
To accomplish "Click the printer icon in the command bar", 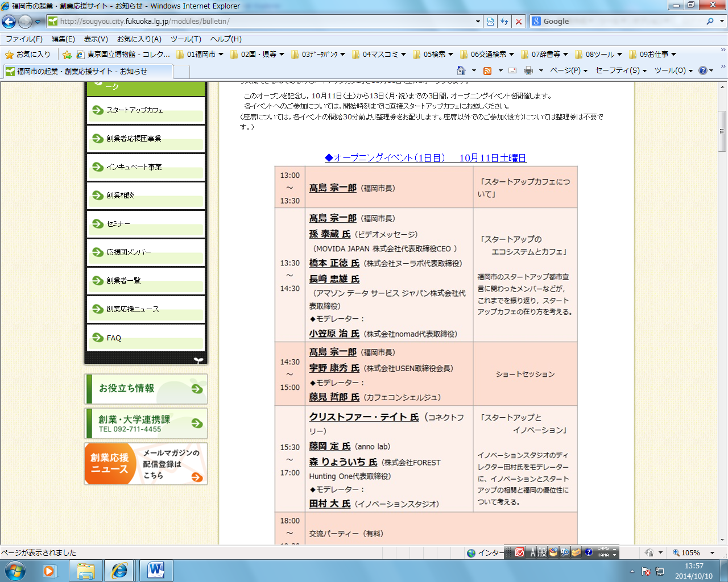I will click(528, 70).
